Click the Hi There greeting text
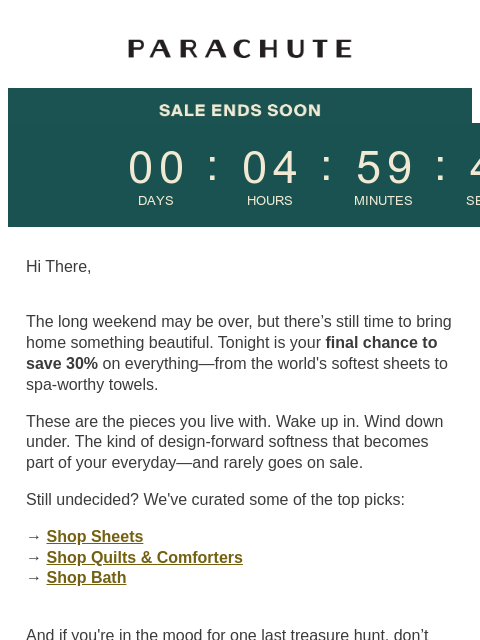This screenshot has width=480, height=640. click(x=58, y=267)
